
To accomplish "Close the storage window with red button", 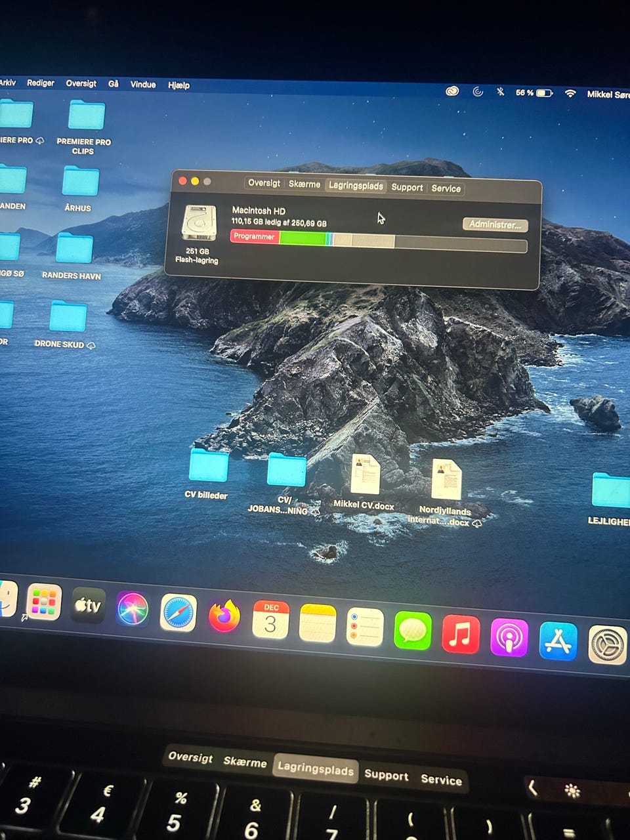I will pos(182,180).
